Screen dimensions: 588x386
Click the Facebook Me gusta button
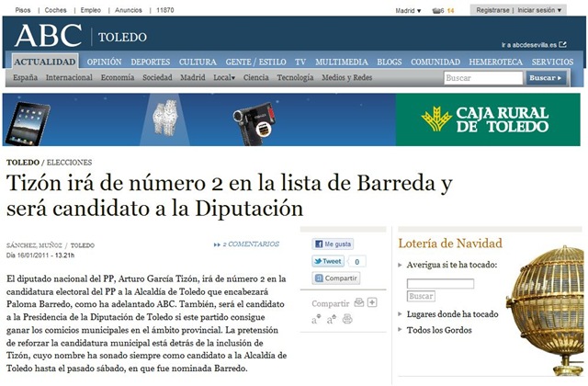click(x=333, y=244)
